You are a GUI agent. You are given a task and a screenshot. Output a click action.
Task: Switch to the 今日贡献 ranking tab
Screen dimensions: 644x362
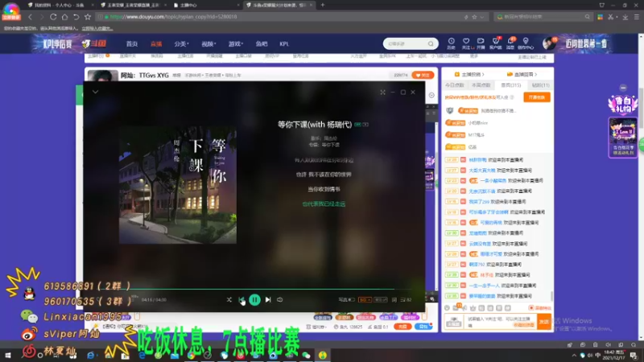point(455,85)
